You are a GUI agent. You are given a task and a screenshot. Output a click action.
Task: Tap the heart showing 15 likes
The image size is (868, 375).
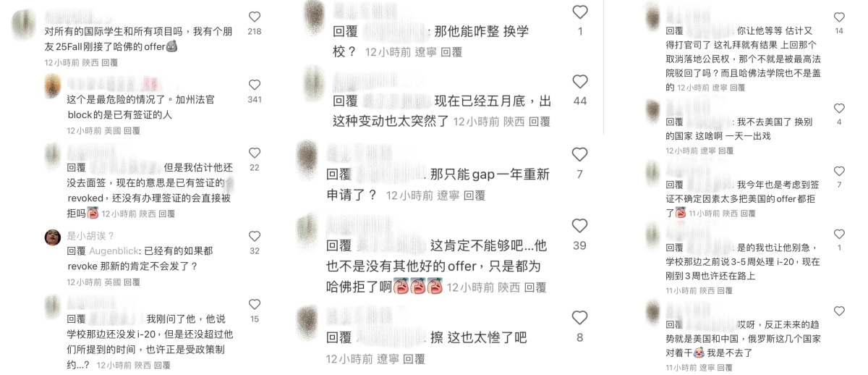[x=255, y=305]
